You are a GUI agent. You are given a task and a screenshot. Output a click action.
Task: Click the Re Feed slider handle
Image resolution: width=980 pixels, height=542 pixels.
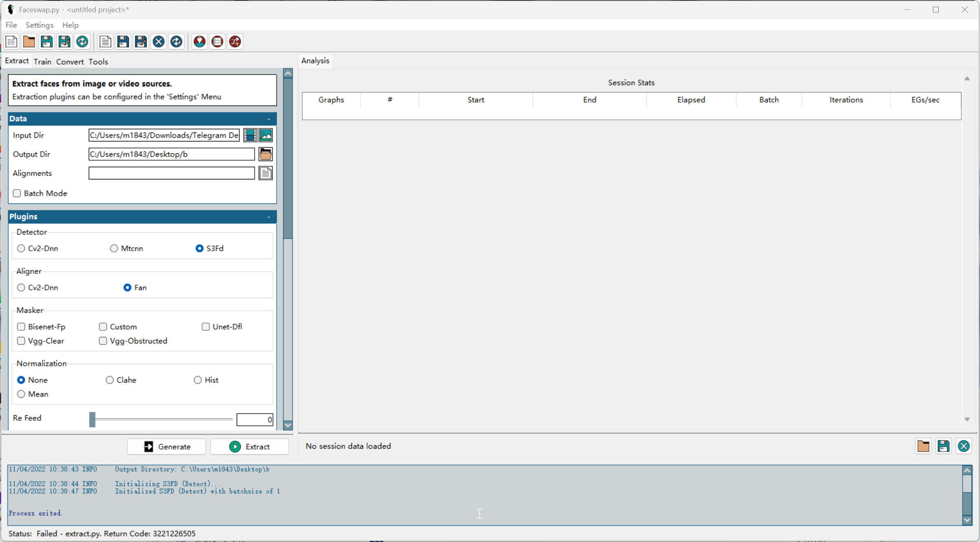pos(92,419)
